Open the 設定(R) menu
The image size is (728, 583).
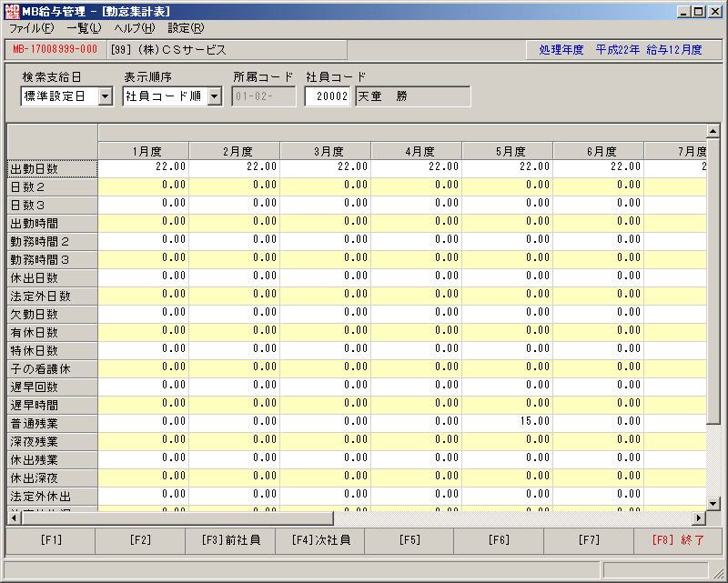[x=186, y=28]
